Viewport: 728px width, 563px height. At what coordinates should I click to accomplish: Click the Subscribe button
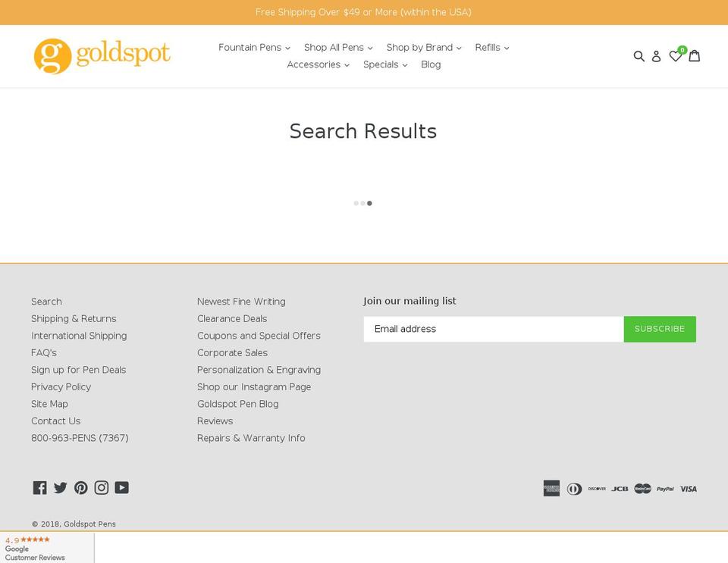tap(660, 329)
